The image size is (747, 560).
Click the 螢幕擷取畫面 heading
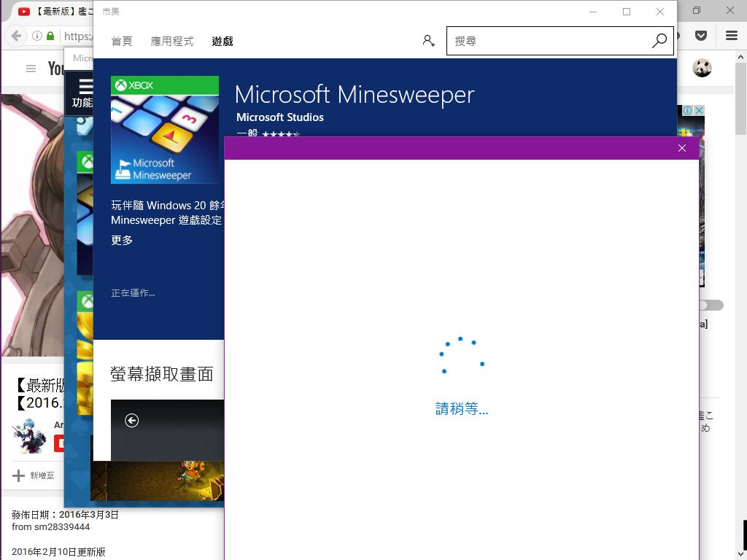161,374
